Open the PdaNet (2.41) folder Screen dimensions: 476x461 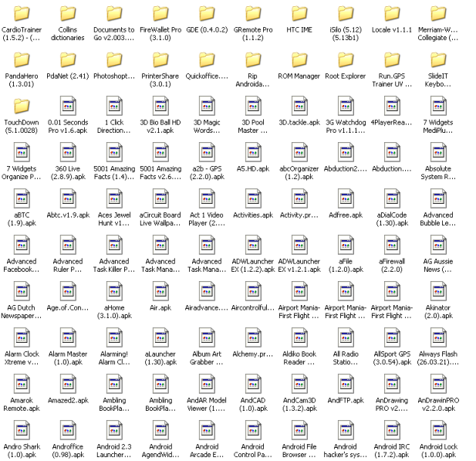click(x=68, y=60)
